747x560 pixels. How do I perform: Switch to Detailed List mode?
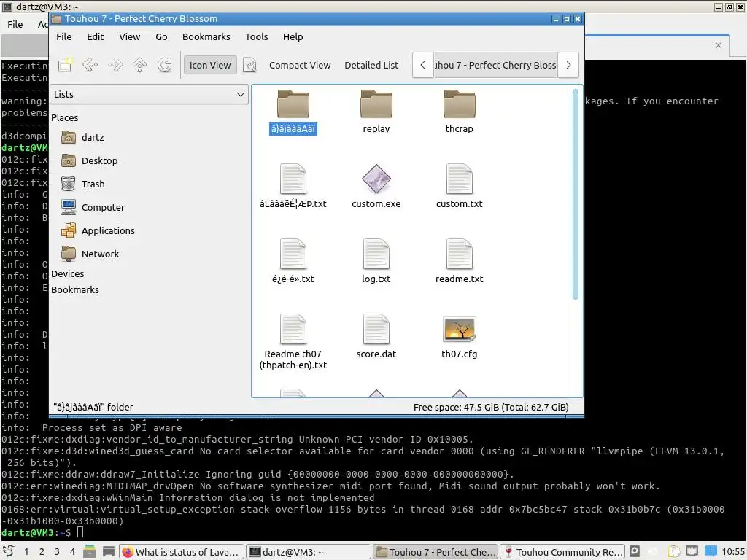click(371, 65)
